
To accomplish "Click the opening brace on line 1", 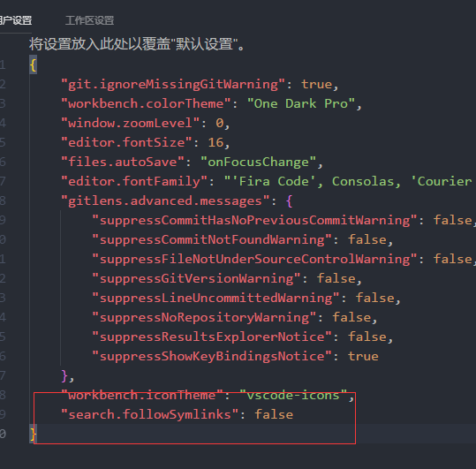I will point(33,65).
